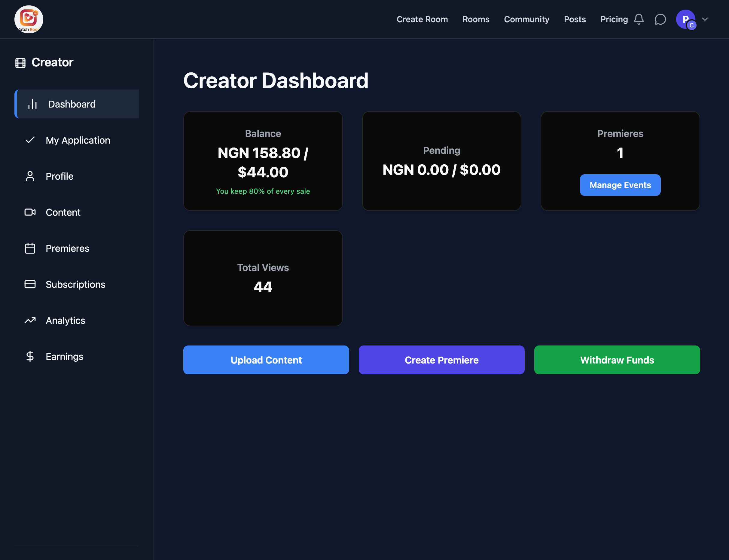The width and height of the screenshot is (729, 560).
Task: Click the Dashboard bar chart icon
Action: point(32,104)
